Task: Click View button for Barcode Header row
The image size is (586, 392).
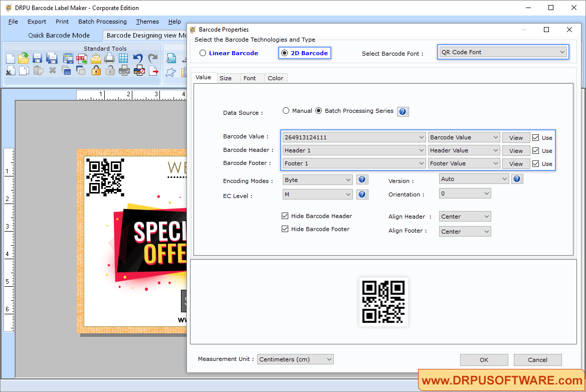Action: click(x=516, y=150)
